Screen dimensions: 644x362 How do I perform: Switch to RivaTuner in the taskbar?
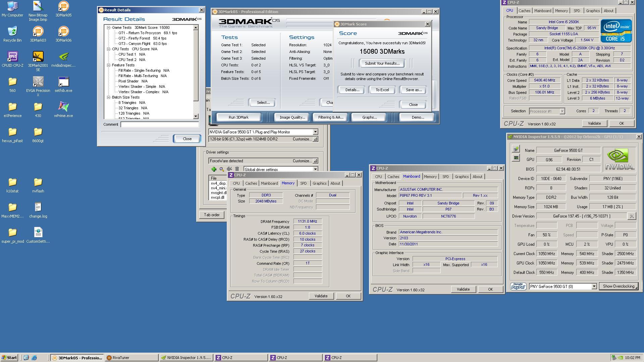coord(131,358)
